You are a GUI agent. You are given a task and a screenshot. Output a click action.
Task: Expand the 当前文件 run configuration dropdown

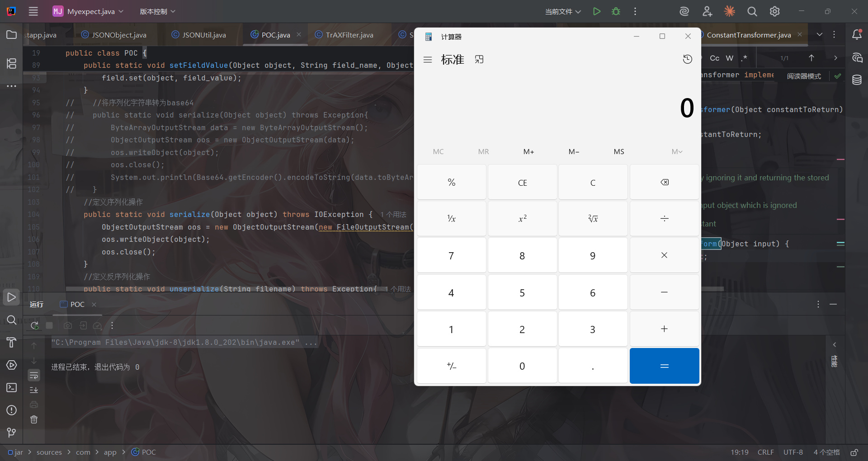563,11
